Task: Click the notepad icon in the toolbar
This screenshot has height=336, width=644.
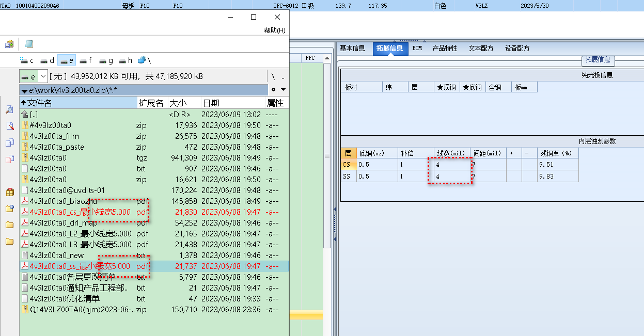Action: 29,44
